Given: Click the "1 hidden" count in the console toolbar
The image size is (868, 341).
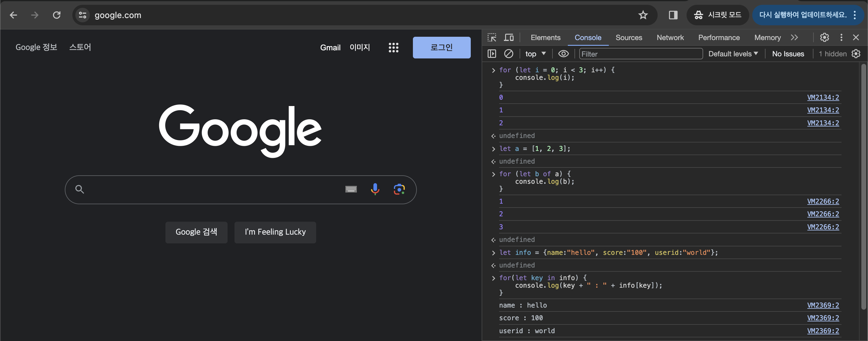Looking at the screenshot, I should coord(832,54).
